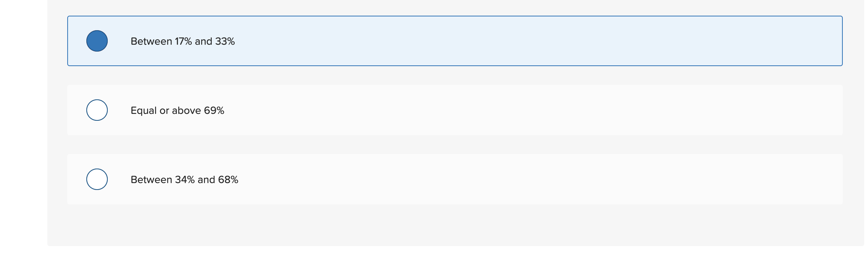Click the empty circle beside 'Equal or above 69%'
The image size is (868, 279).
[97, 110]
